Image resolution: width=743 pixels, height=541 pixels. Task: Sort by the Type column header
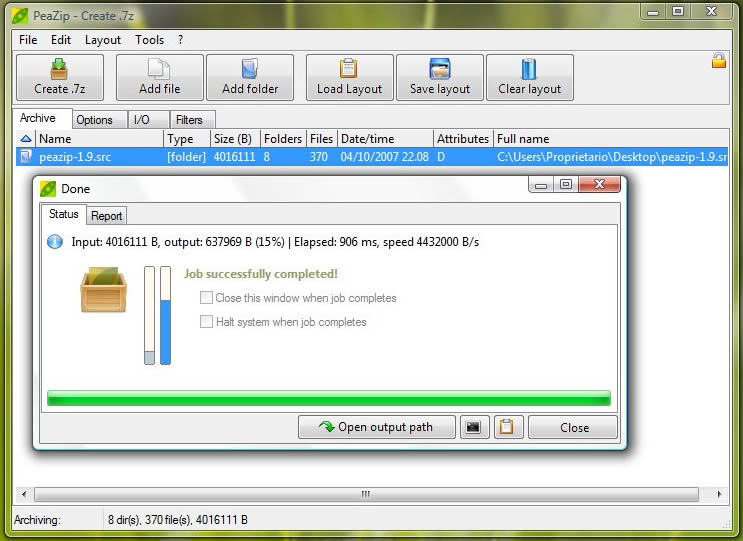[187, 139]
